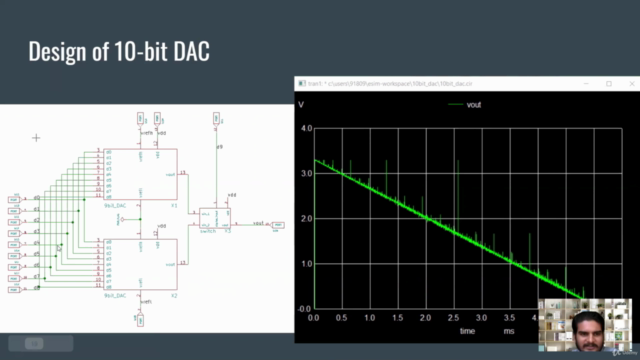The height and width of the screenshot is (360, 640).
Task: Select the X2 9bit_DAC block
Action: point(140,264)
